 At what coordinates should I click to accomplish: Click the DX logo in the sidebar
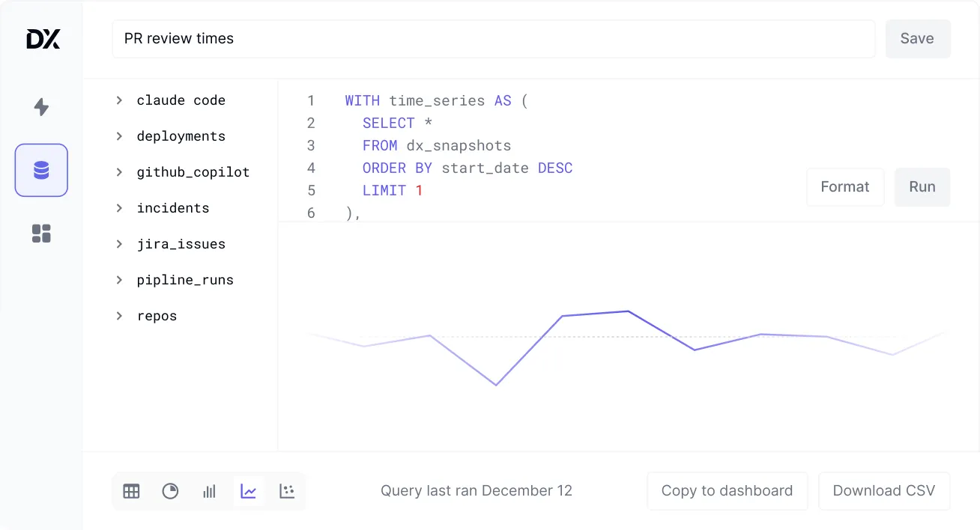click(43, 39)
